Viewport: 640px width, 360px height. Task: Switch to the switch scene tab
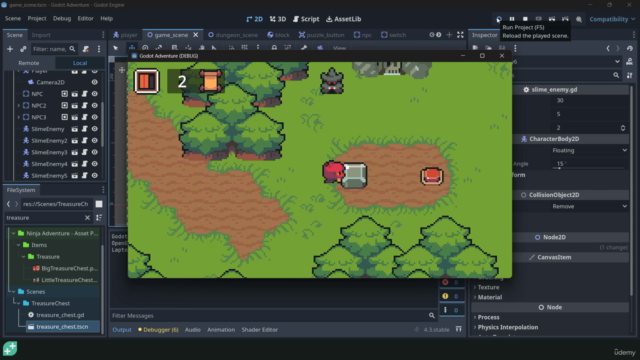point(393,35)
